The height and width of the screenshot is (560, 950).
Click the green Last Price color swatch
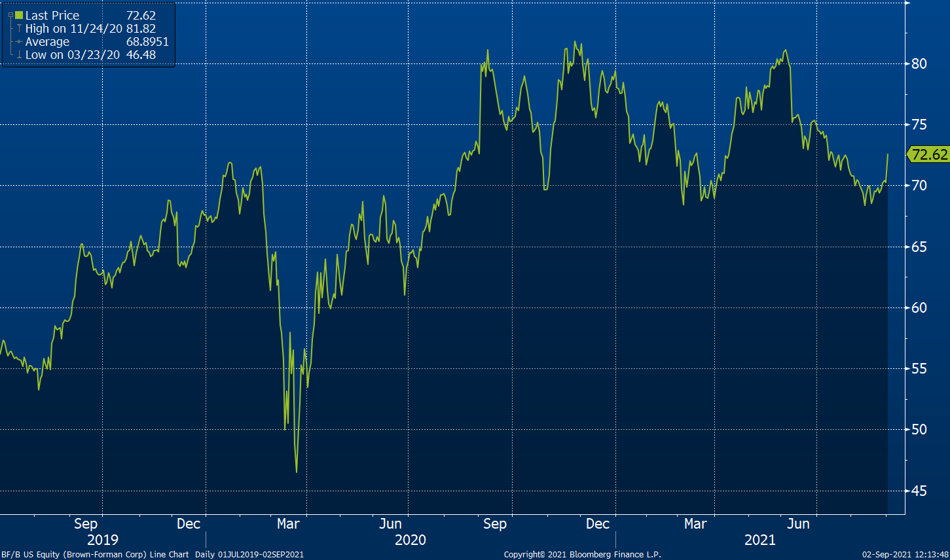(x=18, y=15)
